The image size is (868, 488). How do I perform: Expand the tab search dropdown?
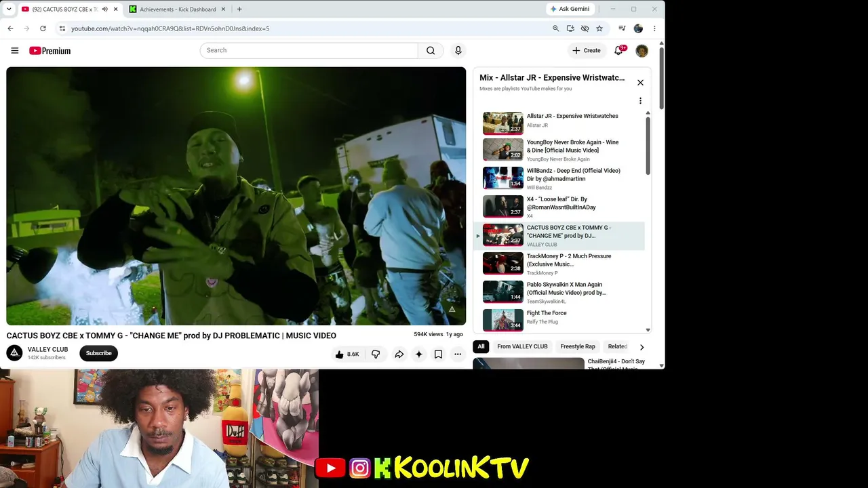click(9, 9)
